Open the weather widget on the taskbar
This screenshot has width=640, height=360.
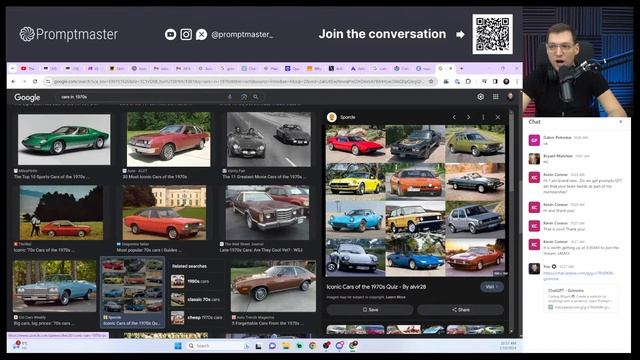point(20,345)
